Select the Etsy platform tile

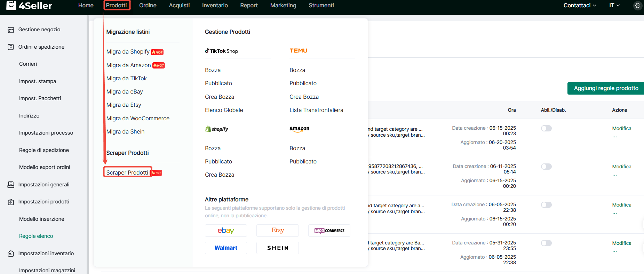[278, 231]
